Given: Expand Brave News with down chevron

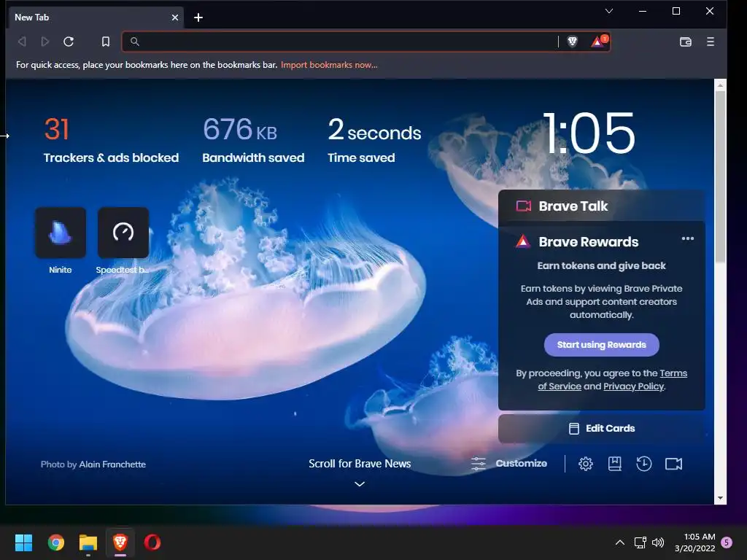Looking at the screenshot, I should [360, 484].
